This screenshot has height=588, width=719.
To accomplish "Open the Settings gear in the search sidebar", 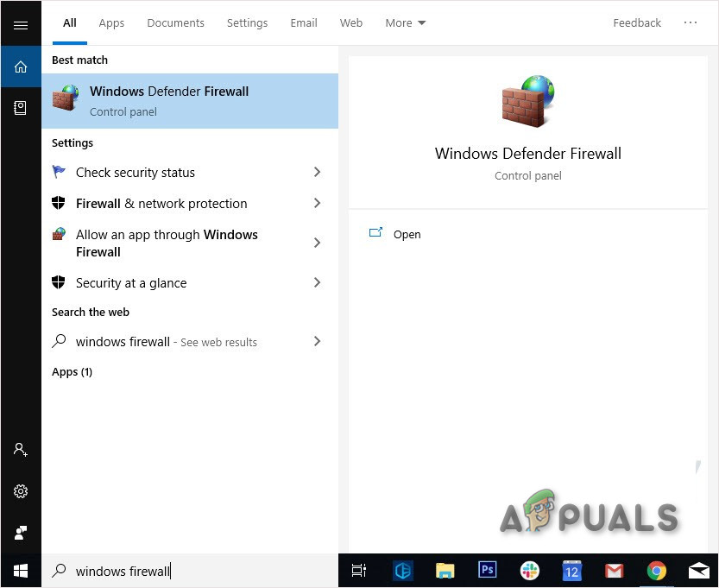I will [21, 491].
